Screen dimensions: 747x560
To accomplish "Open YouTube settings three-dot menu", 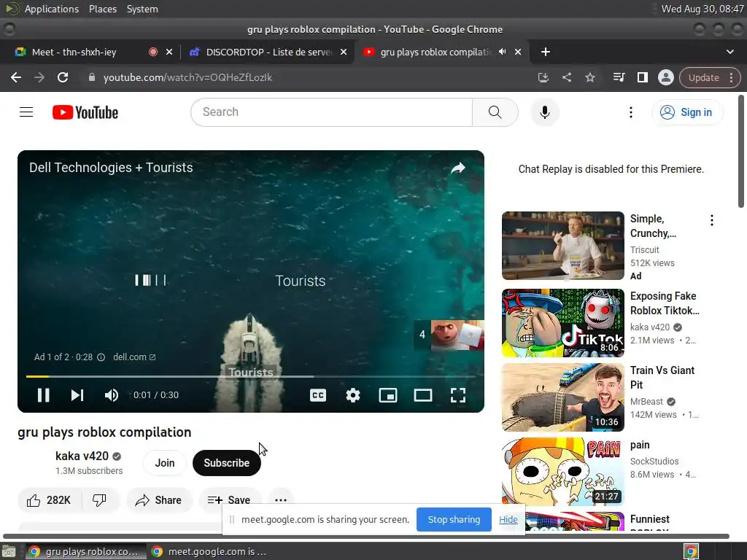I will pos(631,112).
